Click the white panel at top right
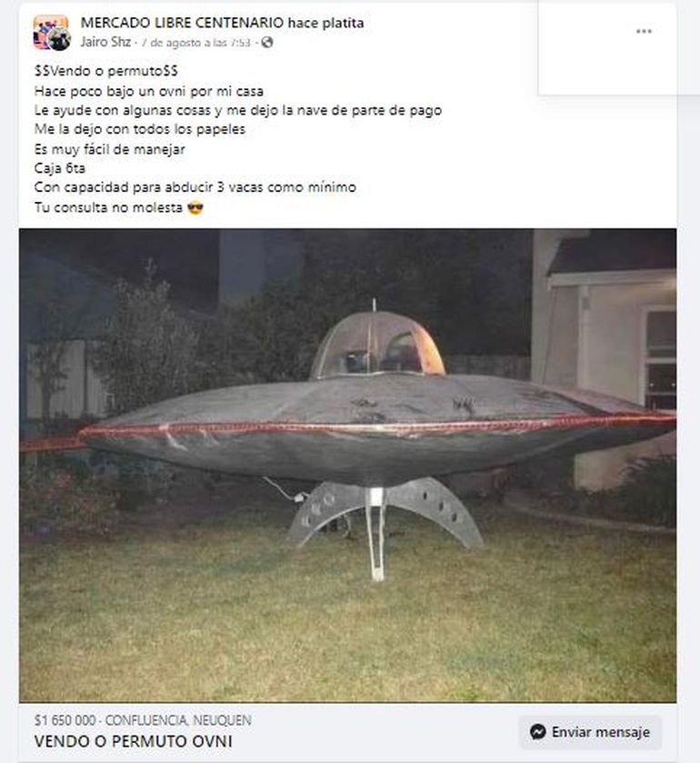Image resolution: width=700 pixels, height=763 pixels. tap(607, 47)
